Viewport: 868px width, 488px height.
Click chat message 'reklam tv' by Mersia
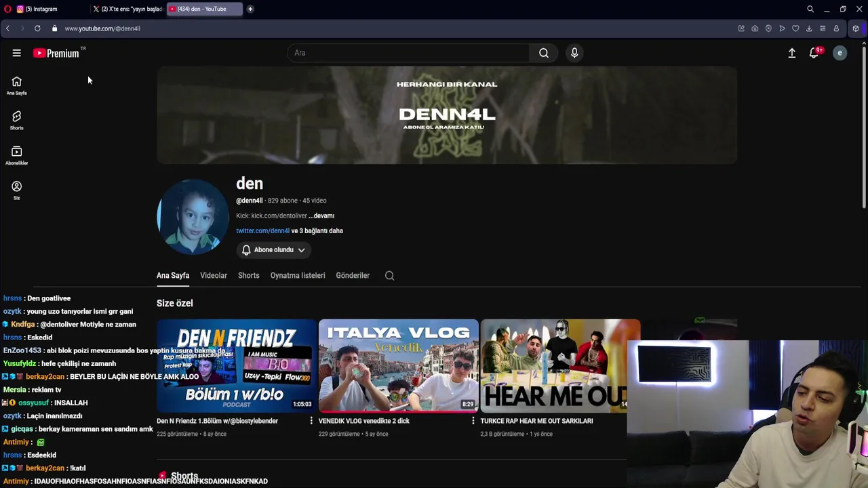point(46,390)
